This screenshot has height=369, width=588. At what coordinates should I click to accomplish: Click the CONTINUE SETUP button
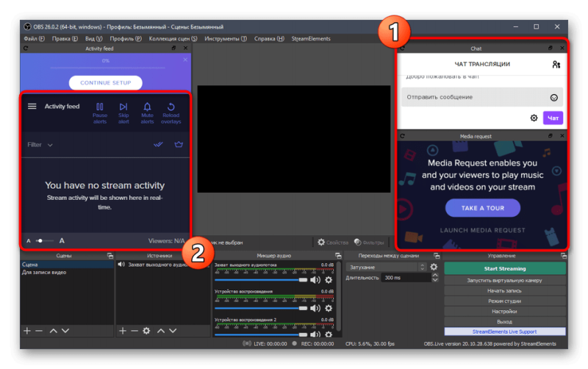[105, 82]
